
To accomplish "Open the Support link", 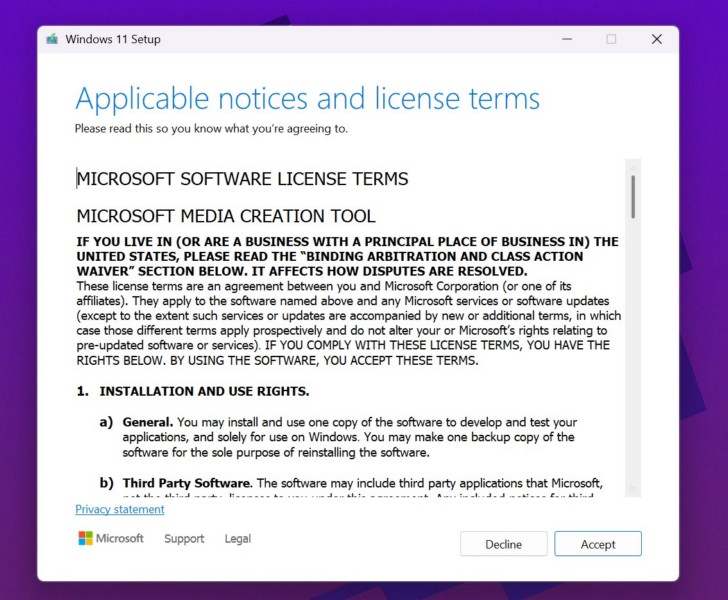I will [x=184, y=539].
